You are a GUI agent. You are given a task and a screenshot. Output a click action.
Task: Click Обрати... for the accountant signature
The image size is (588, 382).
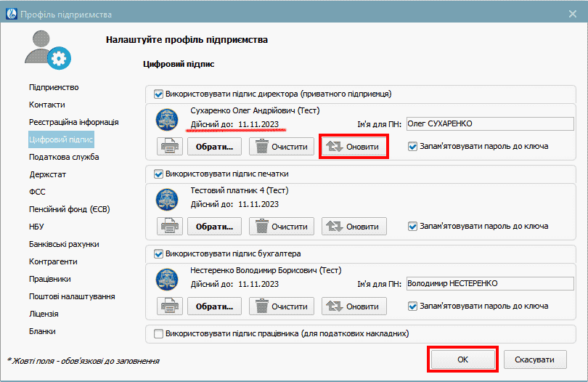[x=214, y=306]
